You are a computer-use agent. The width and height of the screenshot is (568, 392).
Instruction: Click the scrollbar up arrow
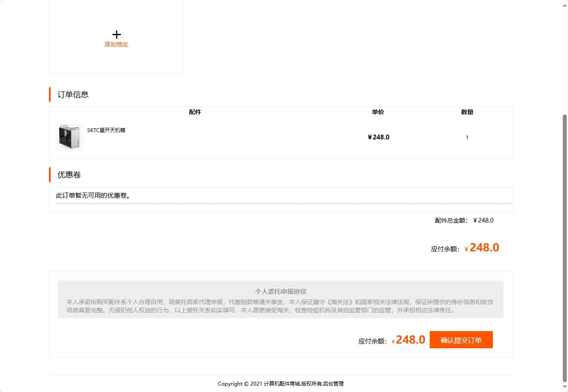pos(565,4)
